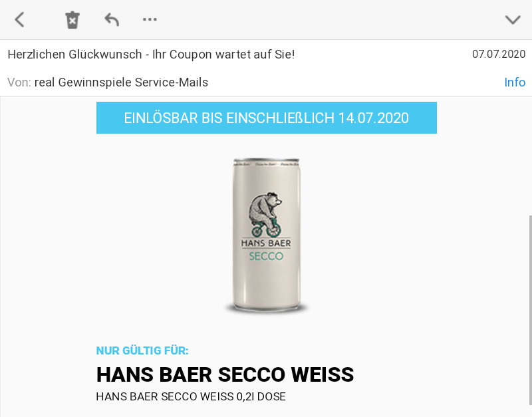Reply to the email using reply arrow
Image resolution: width=532 pixels, height=417 pixels.
click(112, 19)
